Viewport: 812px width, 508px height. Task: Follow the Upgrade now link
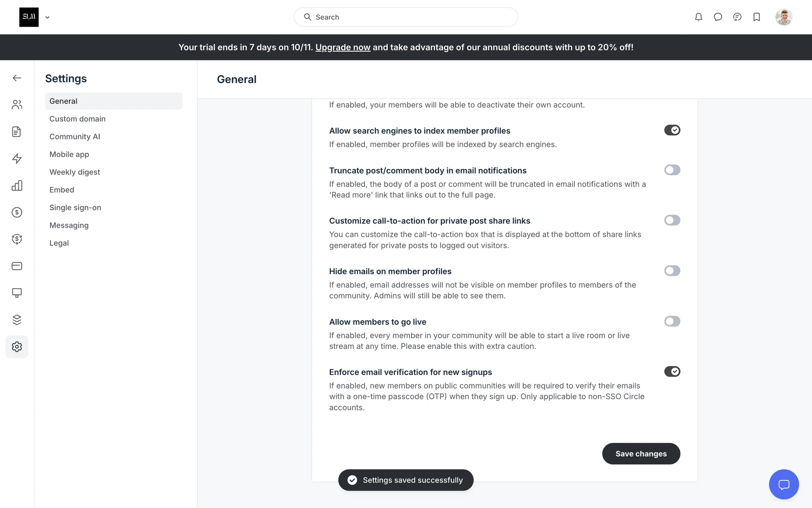point(343,47)
